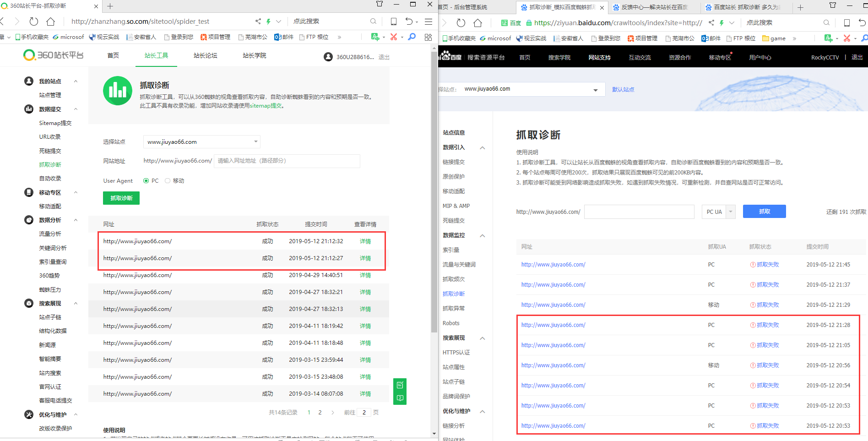
Task: Reload the Baidu browser page
Action: click(x=461, y=23)
